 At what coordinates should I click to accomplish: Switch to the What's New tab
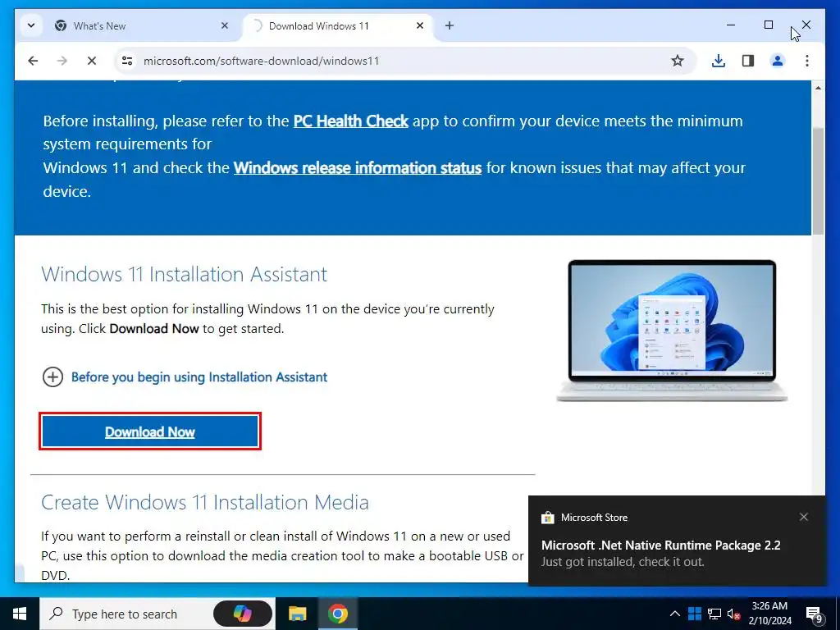point(143,25)
